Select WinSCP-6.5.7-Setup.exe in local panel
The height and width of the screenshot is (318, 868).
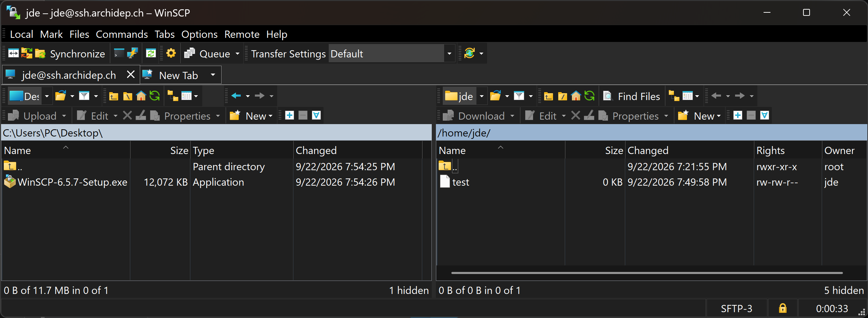point(66,182)
